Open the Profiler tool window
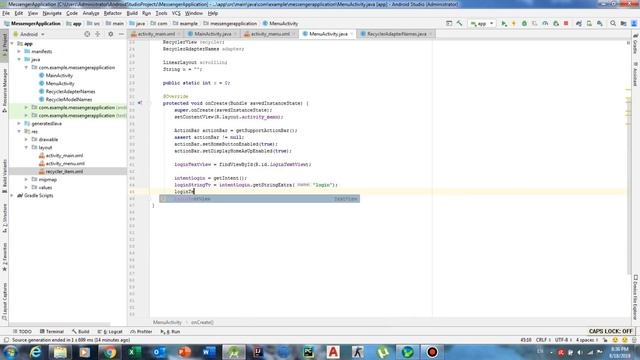This screenshot has height=360, width=640. click(141, 331)
